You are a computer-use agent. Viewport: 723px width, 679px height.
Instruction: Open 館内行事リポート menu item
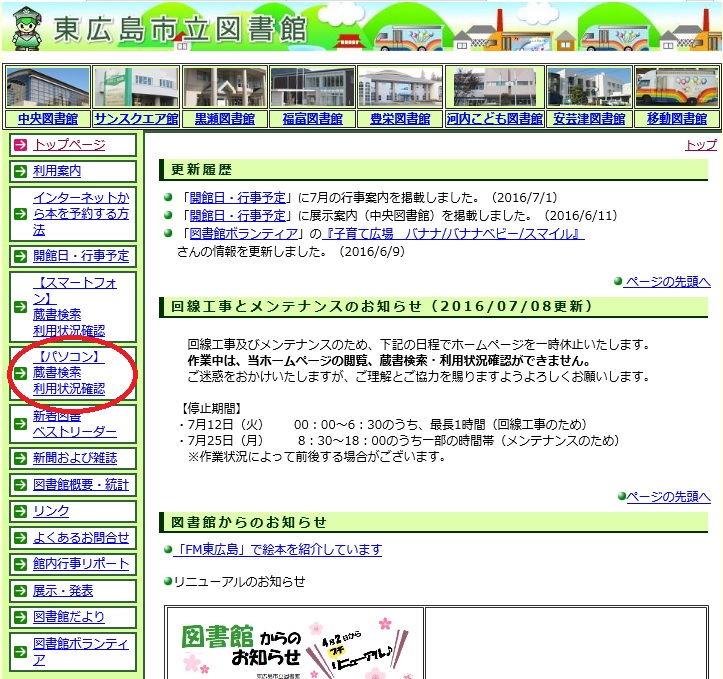[x=81, y=564]
